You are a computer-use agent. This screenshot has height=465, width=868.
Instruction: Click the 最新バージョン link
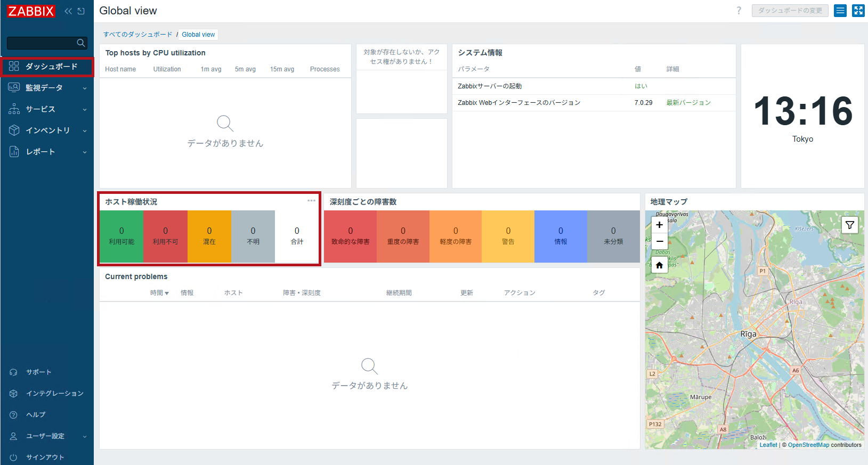pyautogui.click(x=688, y=103)
